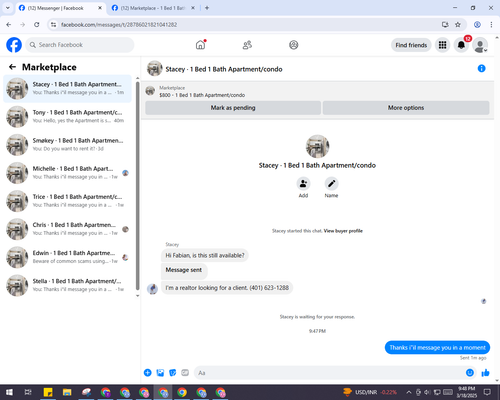Click the edit Name pencil icon
500x400 pixels.
pos(331,184)
